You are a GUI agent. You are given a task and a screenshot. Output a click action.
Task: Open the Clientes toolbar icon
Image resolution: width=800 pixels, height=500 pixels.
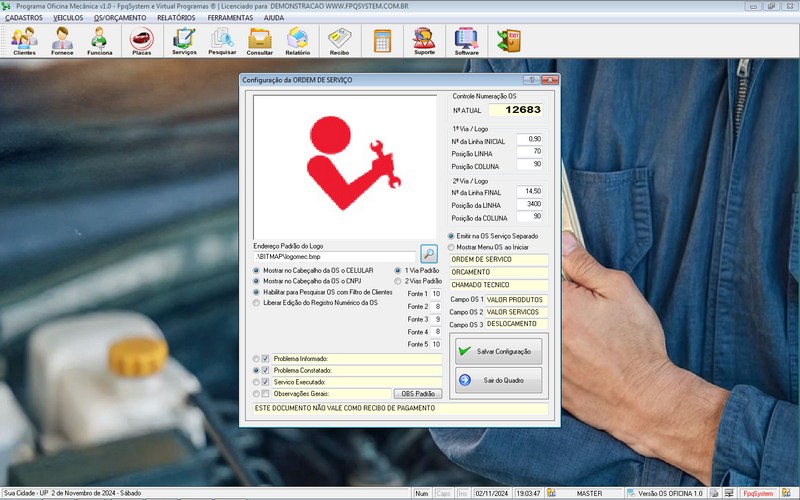[24, 40]
